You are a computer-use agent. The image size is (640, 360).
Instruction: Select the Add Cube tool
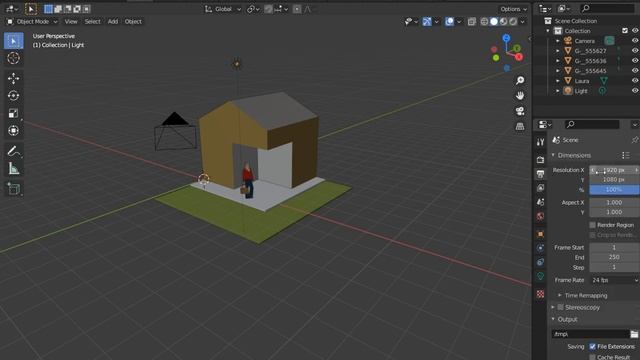pyautogui.click(x=13, y=189)
